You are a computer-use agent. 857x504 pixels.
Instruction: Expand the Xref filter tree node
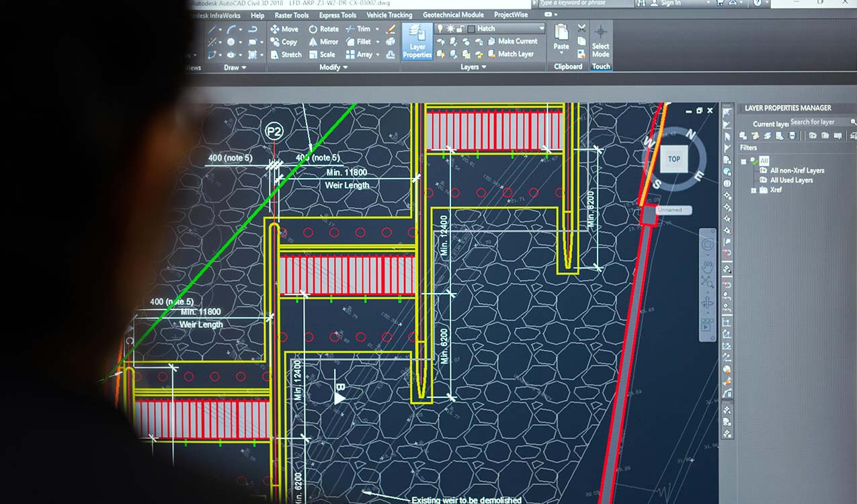click(754, 190)
